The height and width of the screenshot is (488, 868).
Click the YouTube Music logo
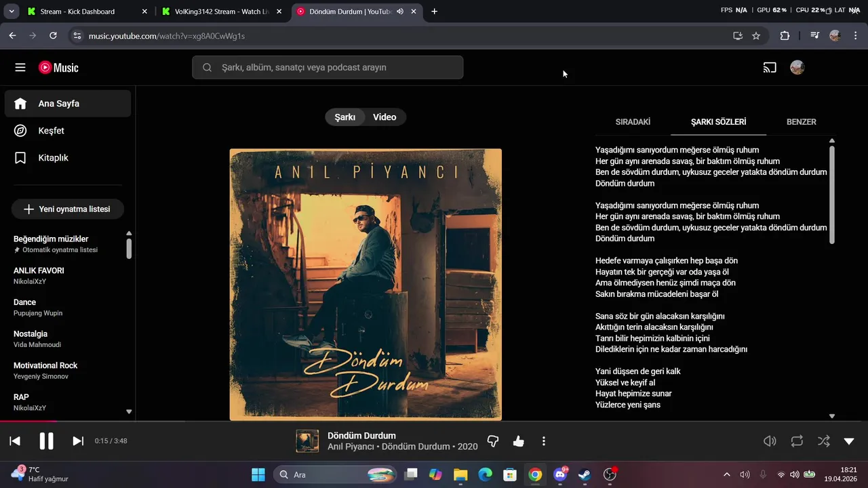click(x=58, y=68)
